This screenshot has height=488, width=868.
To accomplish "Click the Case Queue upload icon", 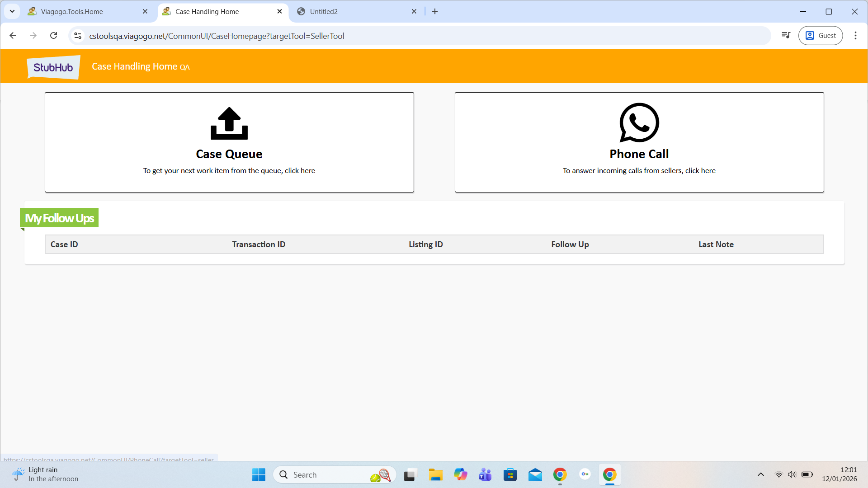I will [229, 123].
